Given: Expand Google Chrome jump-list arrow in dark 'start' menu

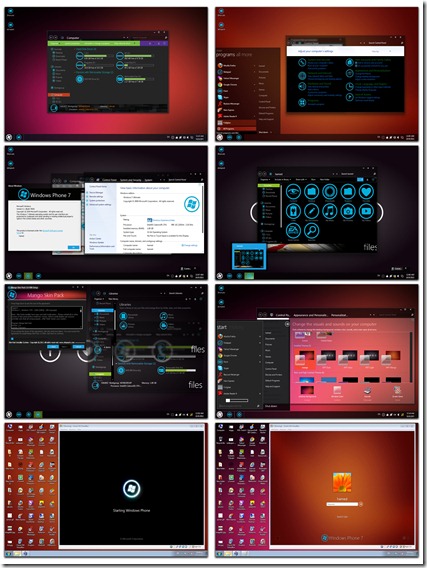Looking at the screenshot, I should coord(260,355).
